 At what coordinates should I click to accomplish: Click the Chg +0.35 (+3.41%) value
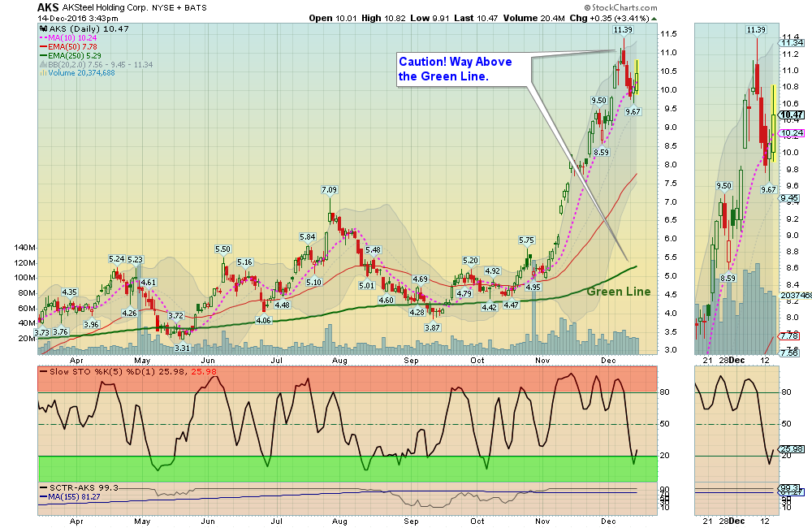(x=609, y=18)
